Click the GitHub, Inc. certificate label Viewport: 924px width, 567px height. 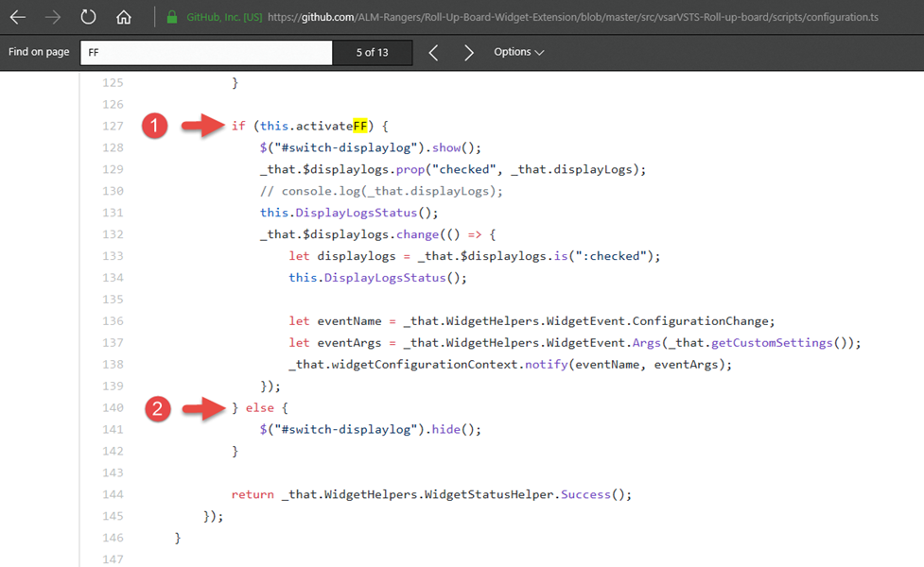pyautogui.click(x=223, y=16)
